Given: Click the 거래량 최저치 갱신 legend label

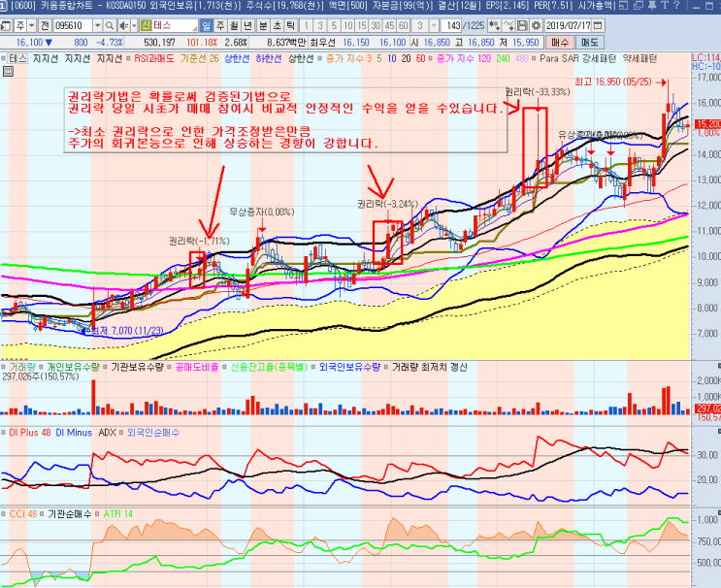Looking at the screenshot, I should pyautogui.click(x=430, y=368).
